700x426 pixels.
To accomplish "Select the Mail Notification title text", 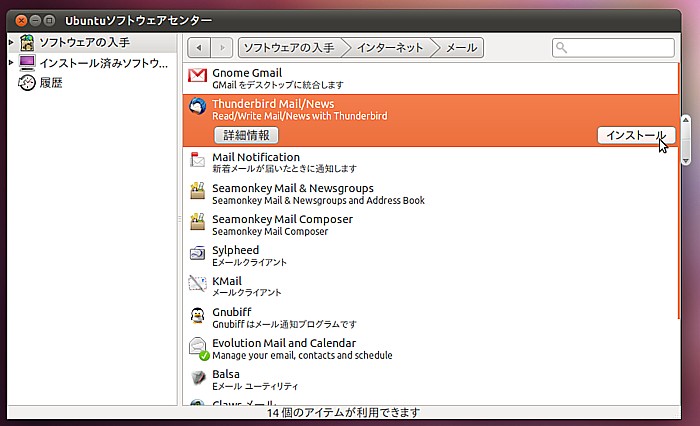I will coord(256,157).
